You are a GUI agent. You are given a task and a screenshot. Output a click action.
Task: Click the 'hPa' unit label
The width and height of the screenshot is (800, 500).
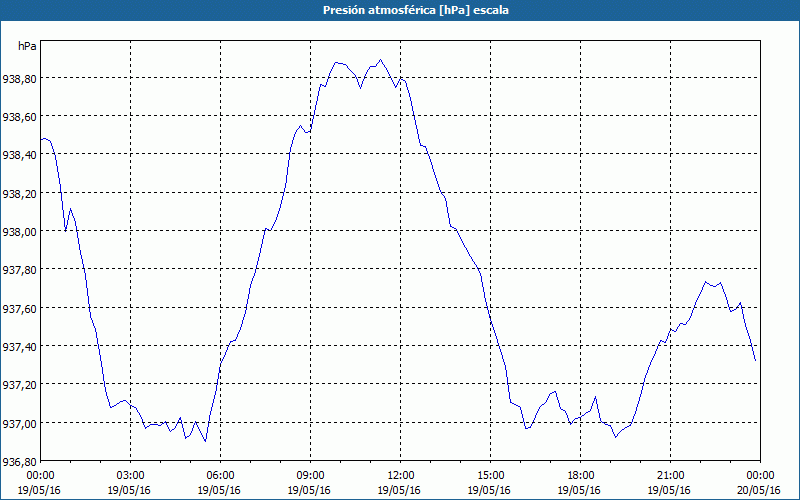[x=27, y=46]
